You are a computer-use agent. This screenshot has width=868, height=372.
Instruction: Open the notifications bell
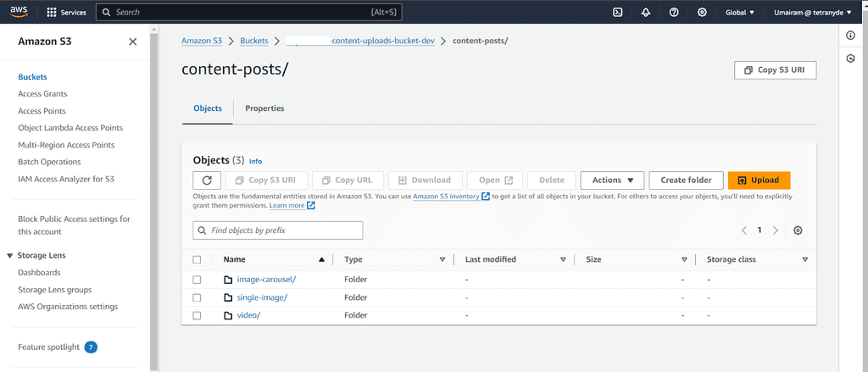pyautogui.click(x=645, y=12)
